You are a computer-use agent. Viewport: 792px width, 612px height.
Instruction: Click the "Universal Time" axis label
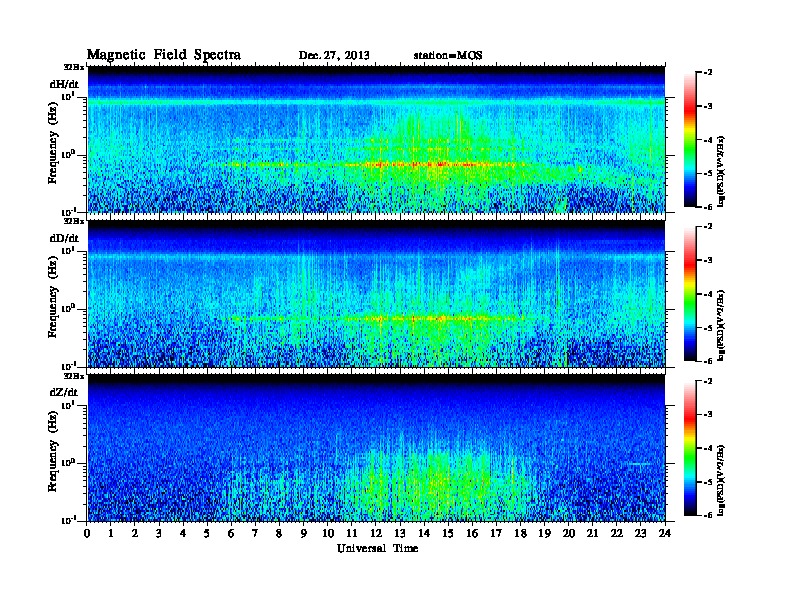pyautogui.click(x=377, y=548)
